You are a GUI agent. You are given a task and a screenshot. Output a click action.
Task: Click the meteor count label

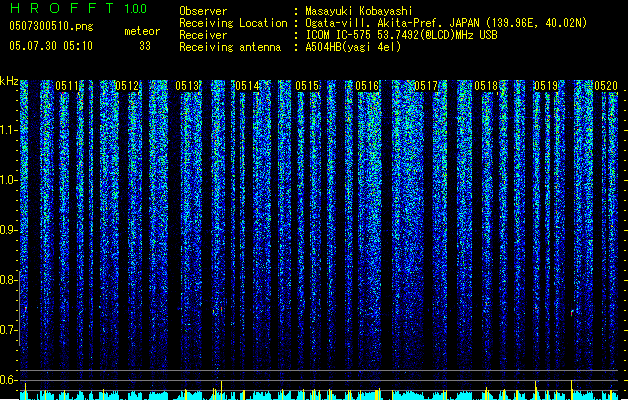pos(142,31)
